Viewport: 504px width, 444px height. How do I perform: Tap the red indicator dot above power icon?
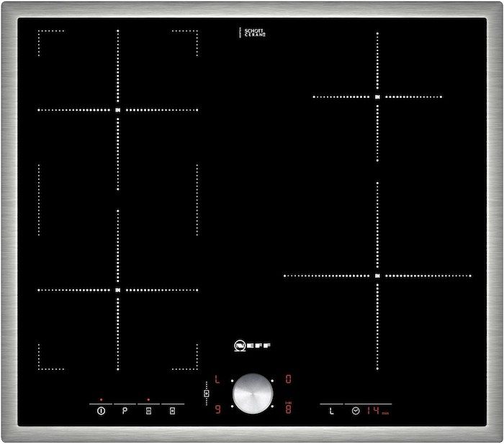tap(102, 398)
